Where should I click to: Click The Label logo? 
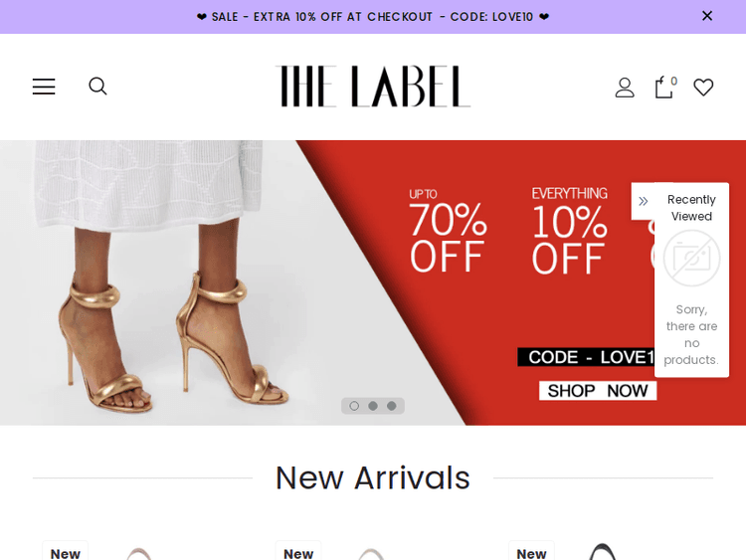tap(373, 87)
